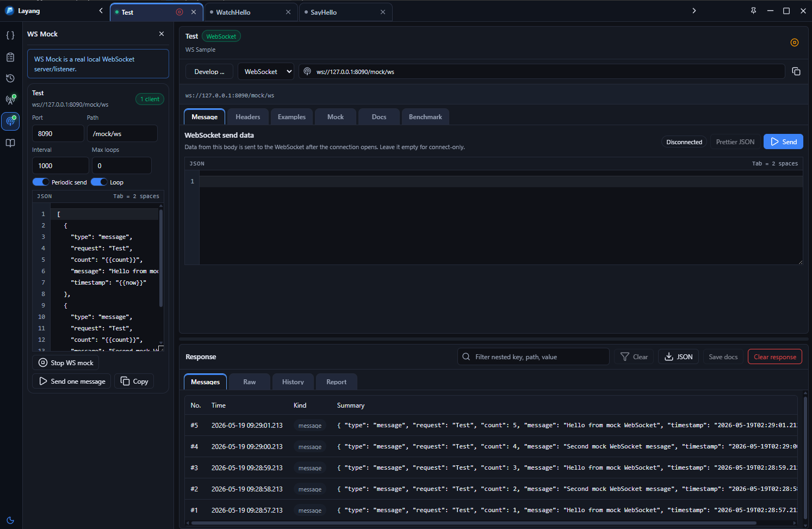Click the Layang app logo
The image size is (812, 529).
pyautogui.click(x=9, y=11)
